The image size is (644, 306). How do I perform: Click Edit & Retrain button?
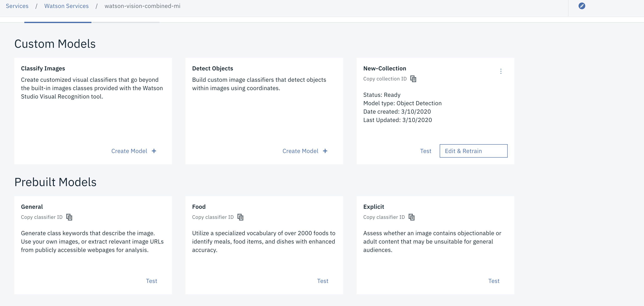473,151
